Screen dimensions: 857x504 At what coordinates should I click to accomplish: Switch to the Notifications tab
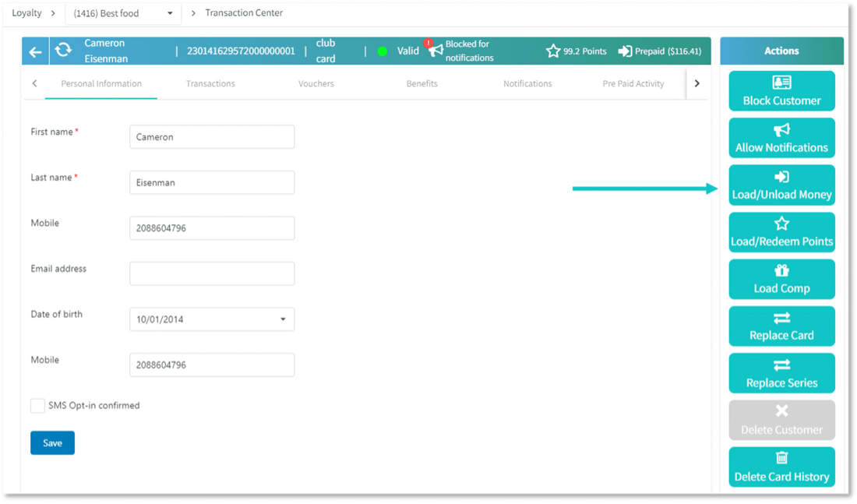527,83
